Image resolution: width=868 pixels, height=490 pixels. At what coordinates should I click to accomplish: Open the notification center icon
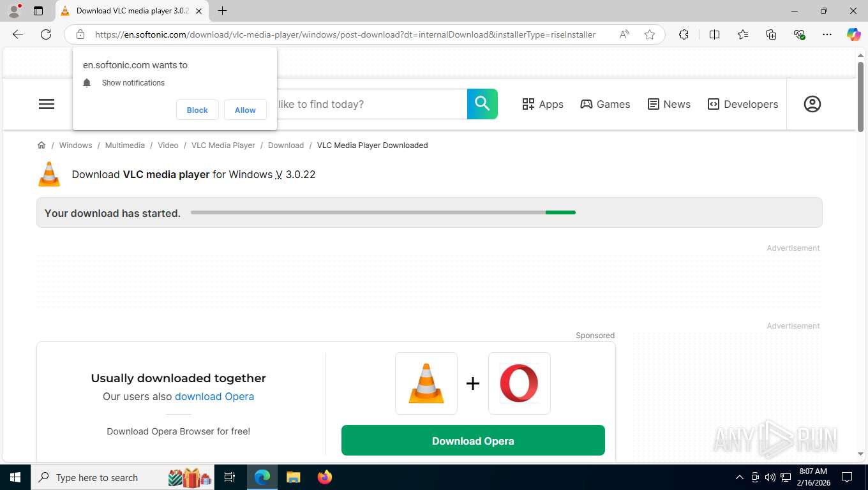(847, 477)
